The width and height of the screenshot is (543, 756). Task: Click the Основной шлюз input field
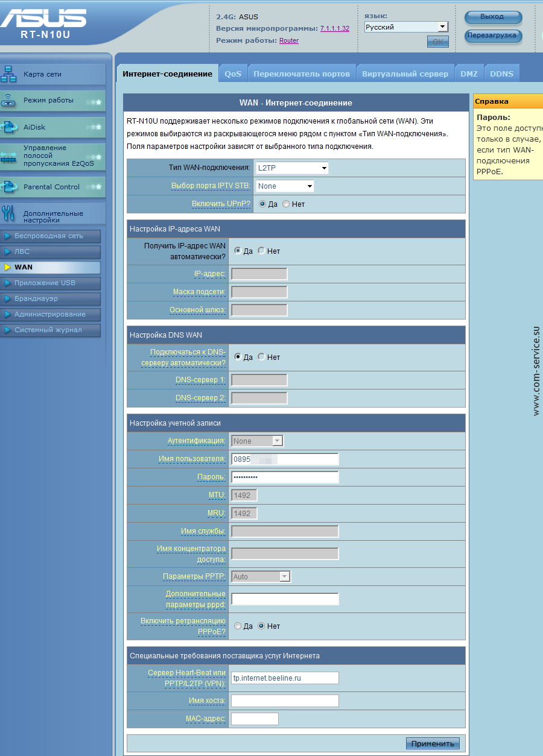[x=259, y=310]
